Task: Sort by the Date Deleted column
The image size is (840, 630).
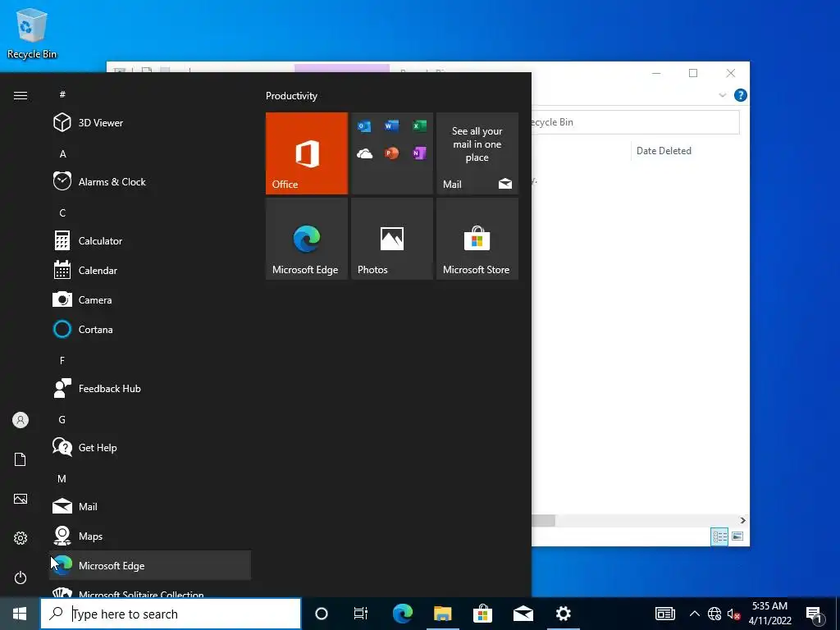Action: 664,151
